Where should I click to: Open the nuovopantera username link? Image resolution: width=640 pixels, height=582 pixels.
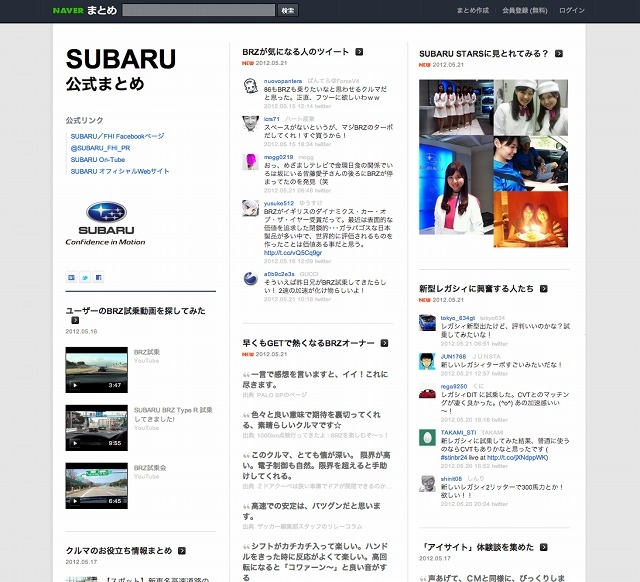pyautogui.click(x=283, y=81)
